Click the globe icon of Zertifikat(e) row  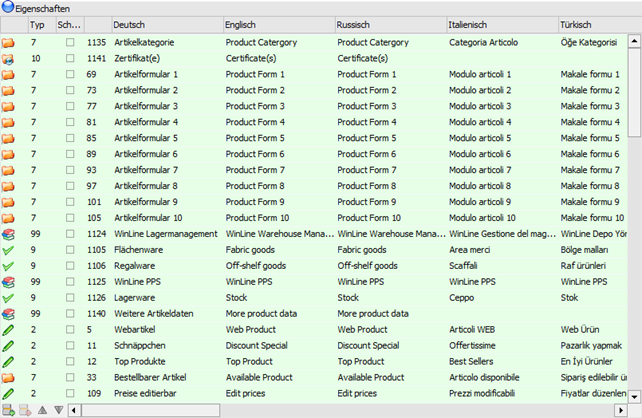tap(9, 59)
